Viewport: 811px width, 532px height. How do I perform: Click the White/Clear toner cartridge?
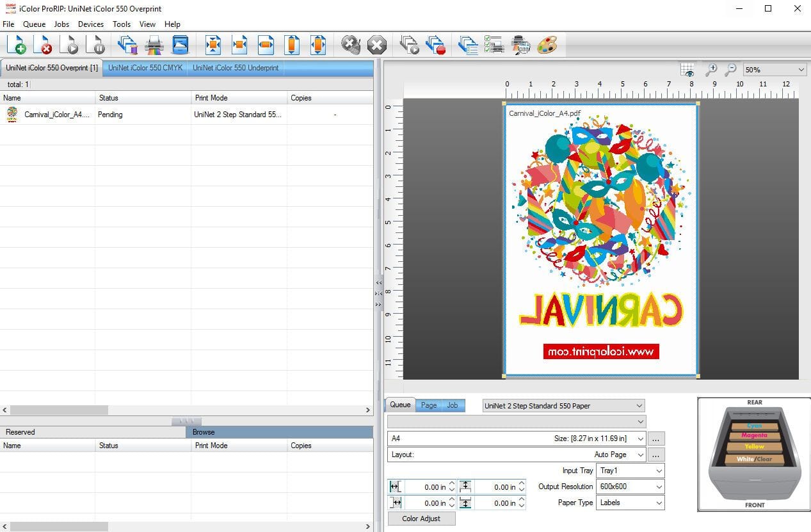754,459
